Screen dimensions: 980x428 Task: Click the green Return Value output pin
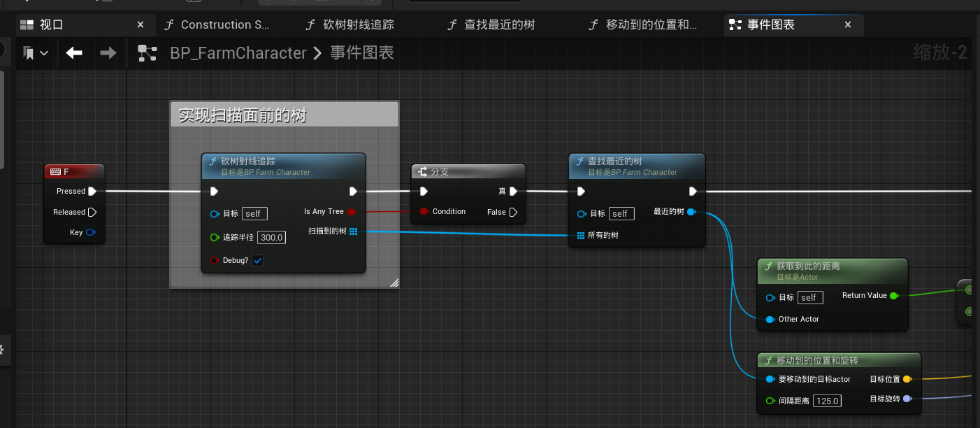click(x=893, y=295)
